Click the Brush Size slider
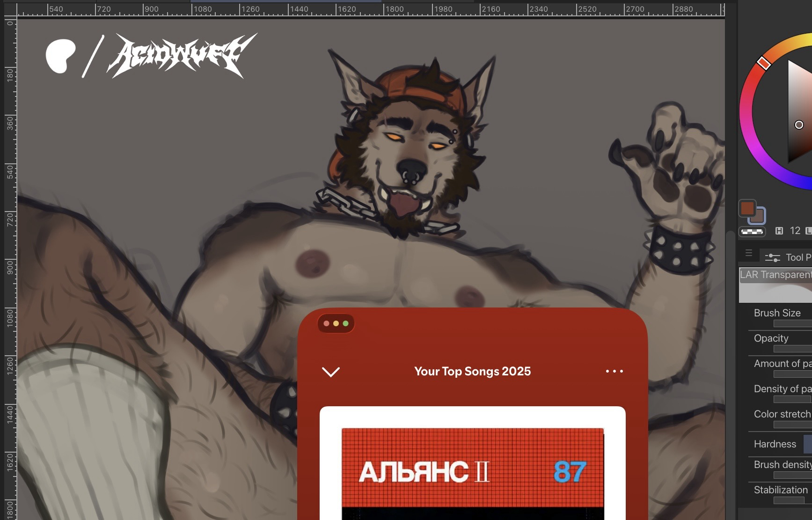This screenshot has width=812, height=520. tap(792, 323)
